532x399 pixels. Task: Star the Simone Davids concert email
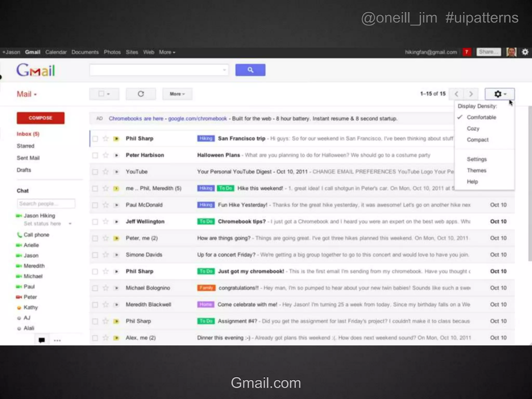pyautogui.click(x=105, y=255)
